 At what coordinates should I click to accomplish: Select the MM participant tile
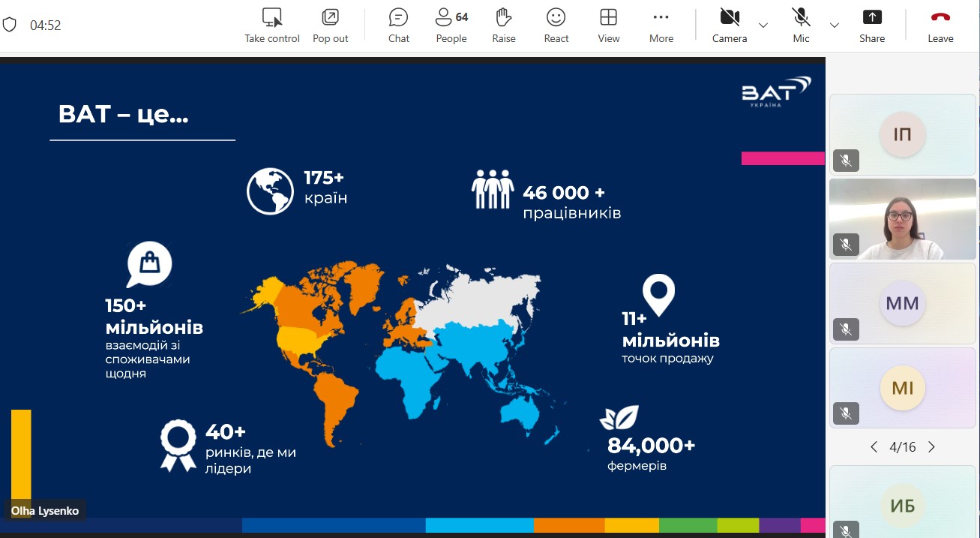903,303
